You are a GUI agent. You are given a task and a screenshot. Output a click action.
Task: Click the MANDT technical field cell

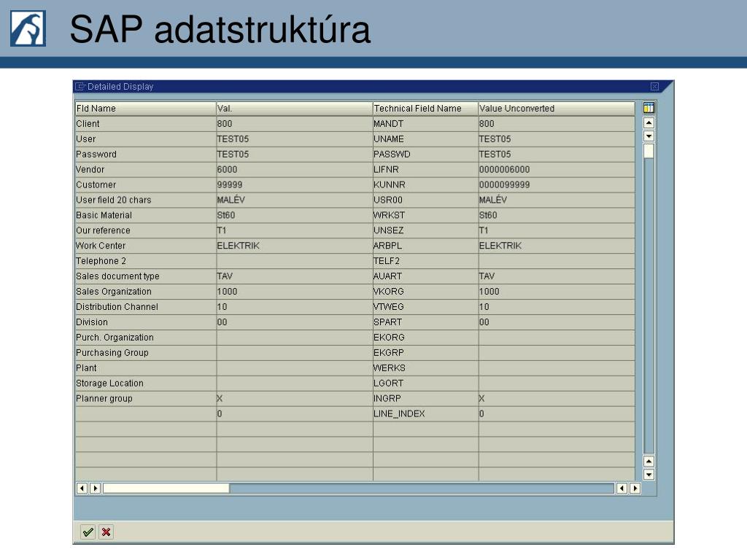425,124
